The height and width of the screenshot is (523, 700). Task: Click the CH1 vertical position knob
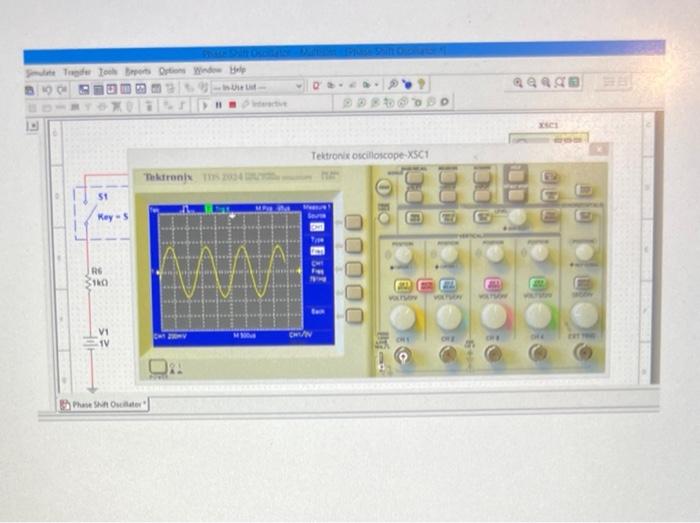tap(403, 255)
